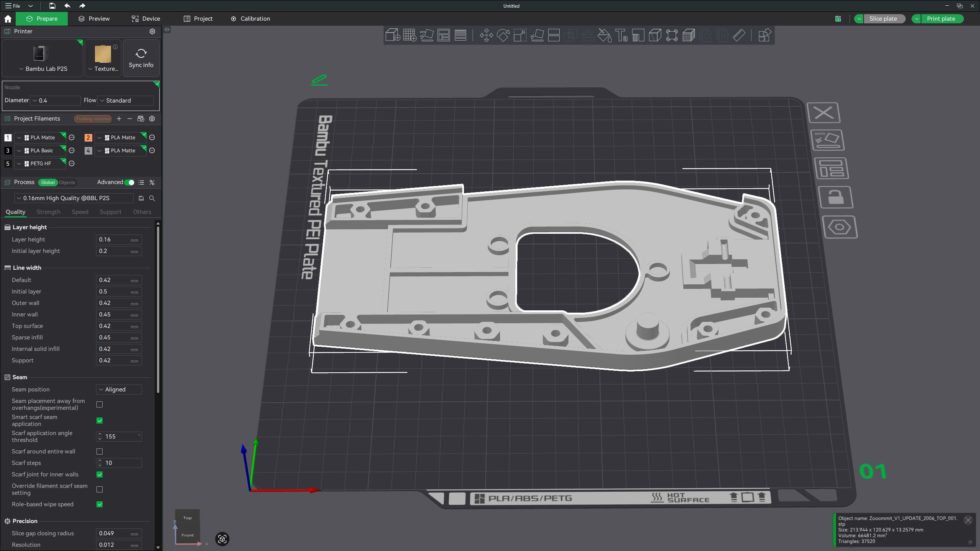Click the Measure ruler tool
Screen dimensions: 980x551
point(739,35)
